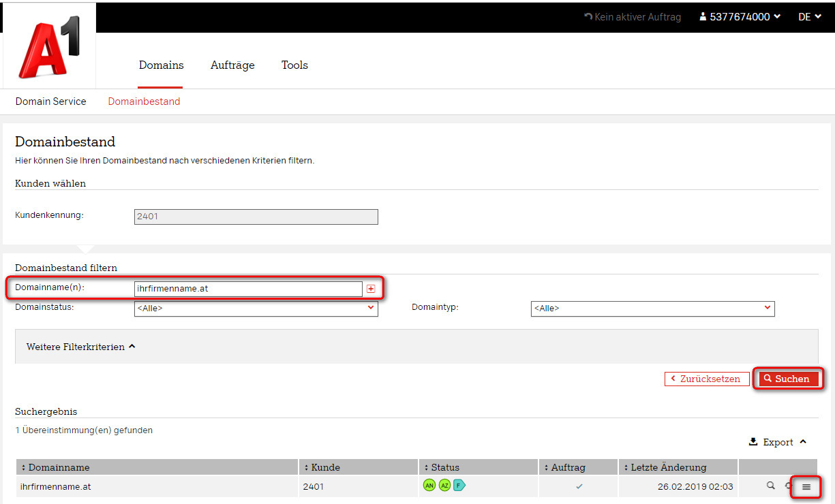Viewport: 835px width, 504px height.
Task: Sort results by the Kunde column
Action: click(322, 467)
